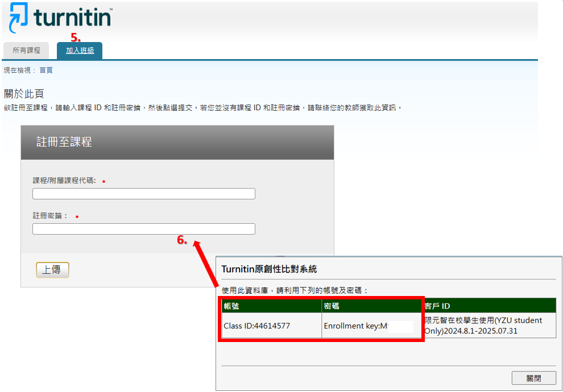Click the 密碼 column header
This screenshot has width=563, height=392.
coord(372,306)
